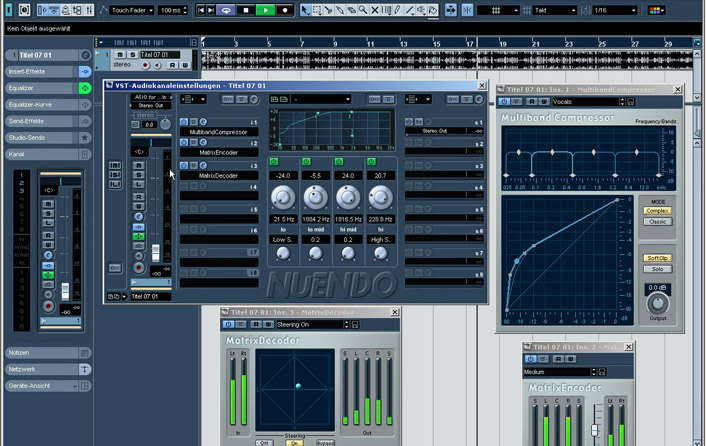This screenshot has width=706, height=446.
Task: Open the MatrixEncoder insert slot i2
Action: click(219, 153)
